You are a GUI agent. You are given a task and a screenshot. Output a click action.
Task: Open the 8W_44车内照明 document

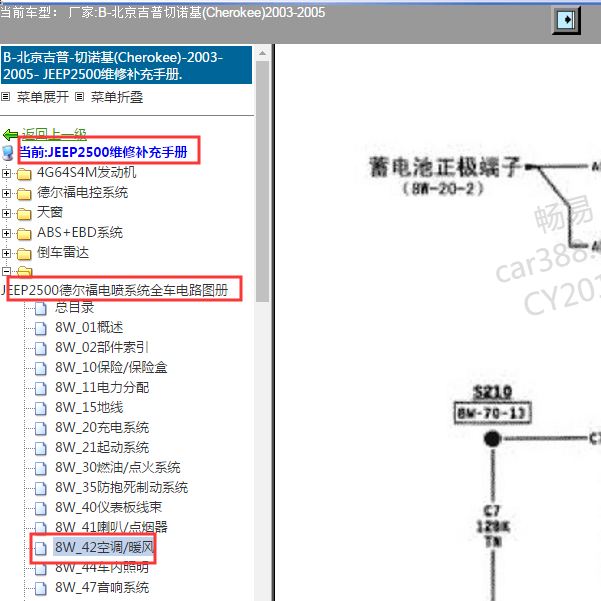pyautogui.click(x=102, y=568)
